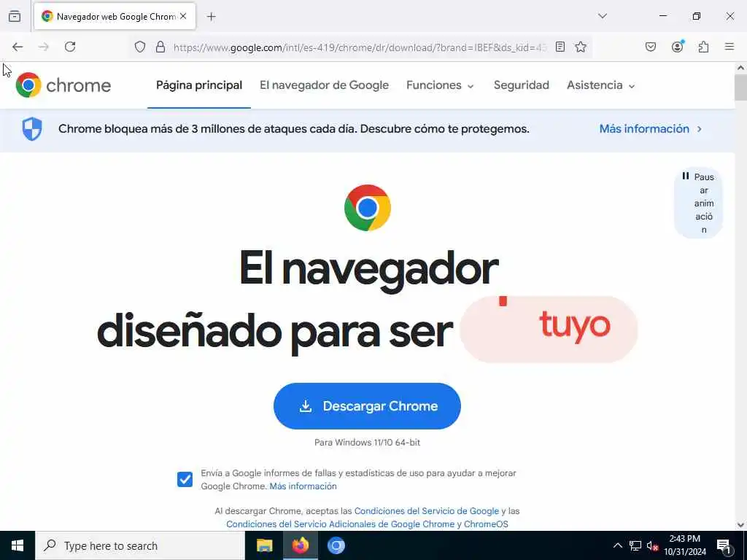Open Más información link beside the checkbox
Viewport: 747px width, 560px height.
[x=303, y=486]
